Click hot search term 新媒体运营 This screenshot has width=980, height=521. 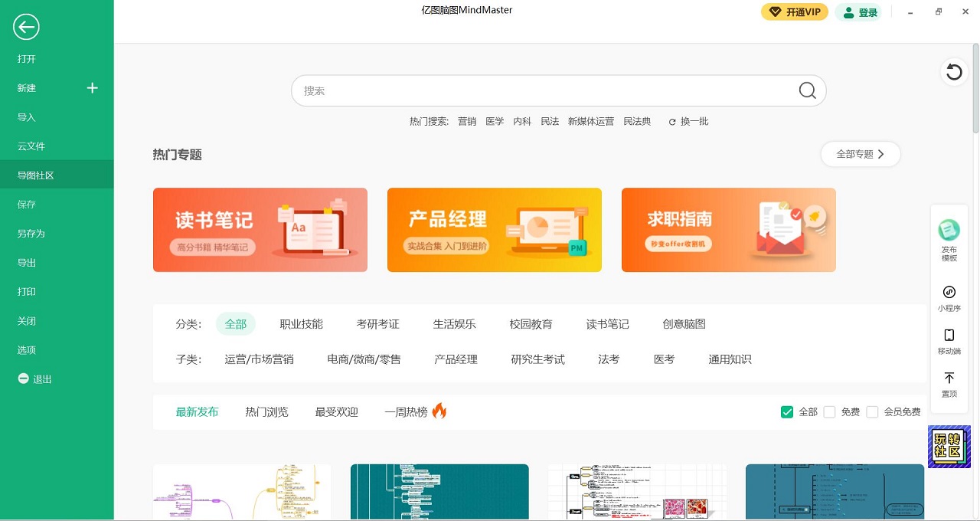(x=591, y=122)
